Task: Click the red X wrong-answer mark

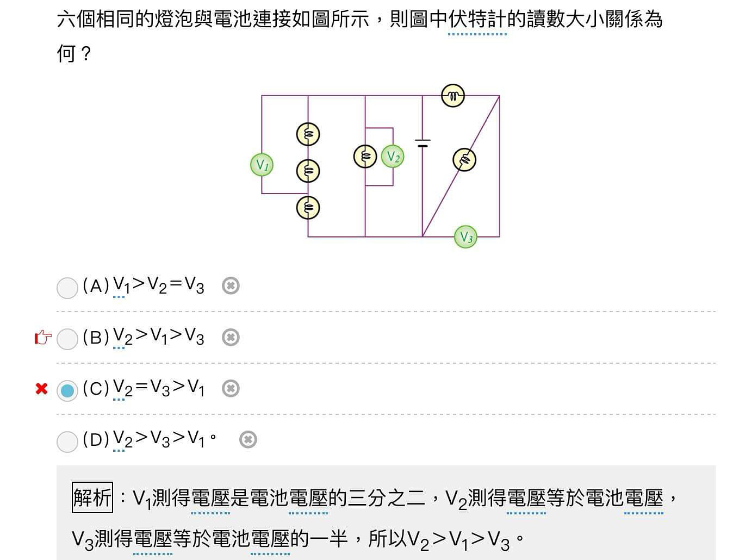Action: [41, 389]
